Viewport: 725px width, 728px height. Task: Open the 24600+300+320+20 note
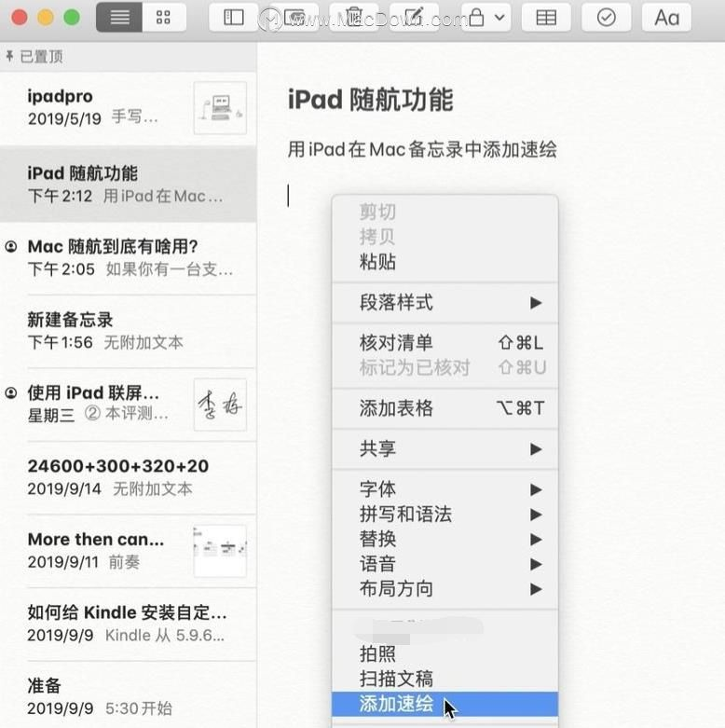[128, 477]
